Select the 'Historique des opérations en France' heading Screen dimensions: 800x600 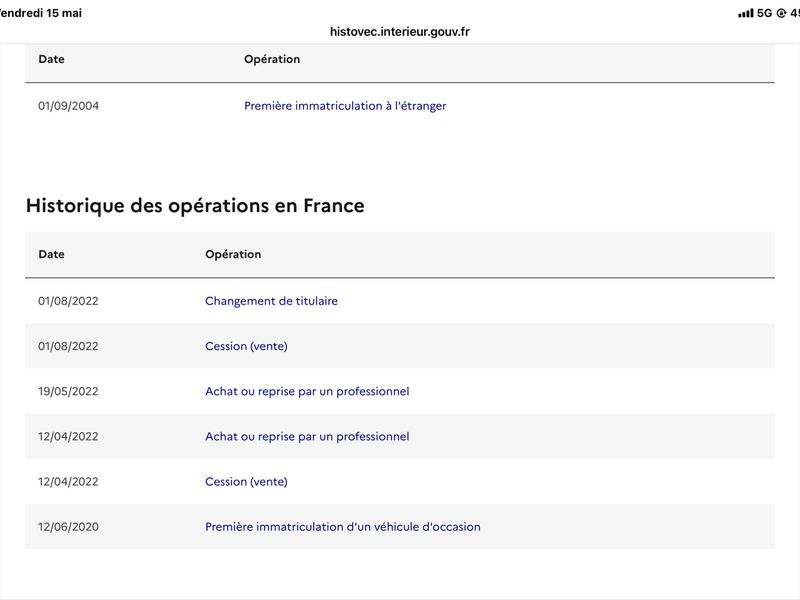[195, 206]
